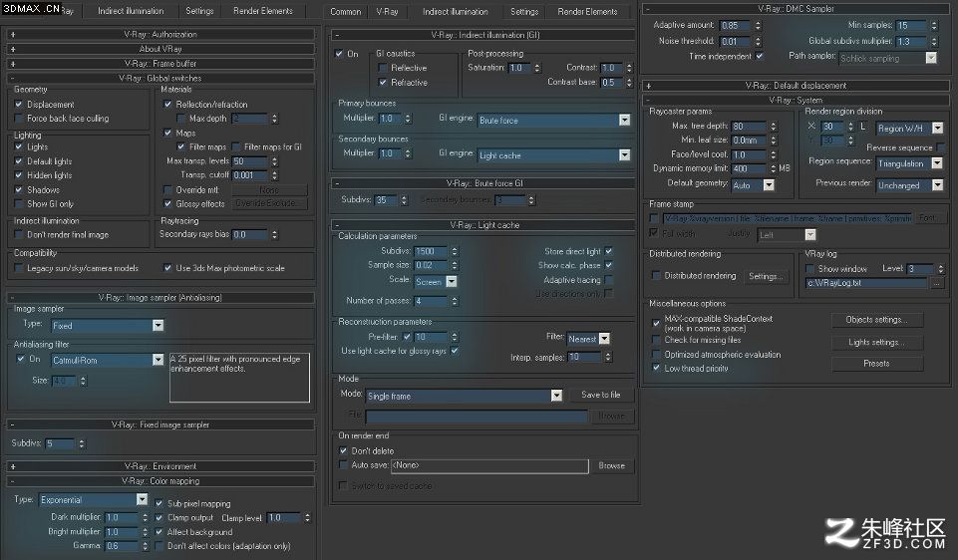The width and height of the screenshot is (958, 560).
Task: Click the VRayLog file path field
Action: 867,283
